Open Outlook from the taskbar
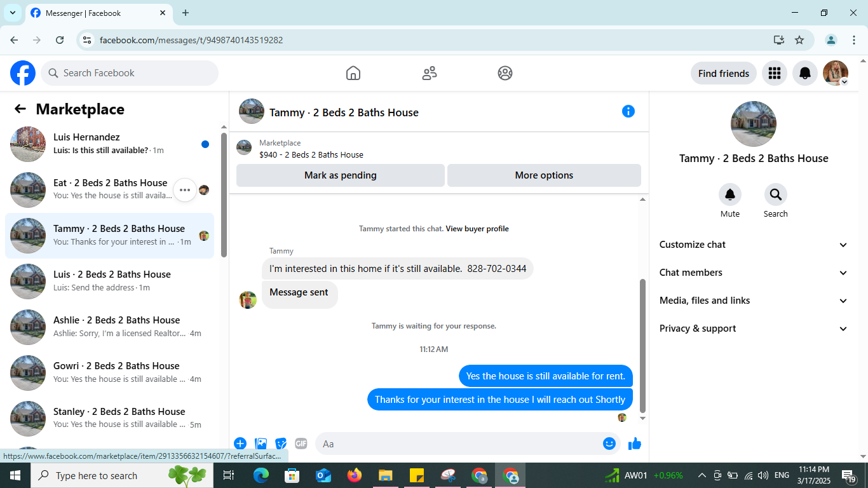Viewport: 868px width, 488px height. [x=323, y=475]
